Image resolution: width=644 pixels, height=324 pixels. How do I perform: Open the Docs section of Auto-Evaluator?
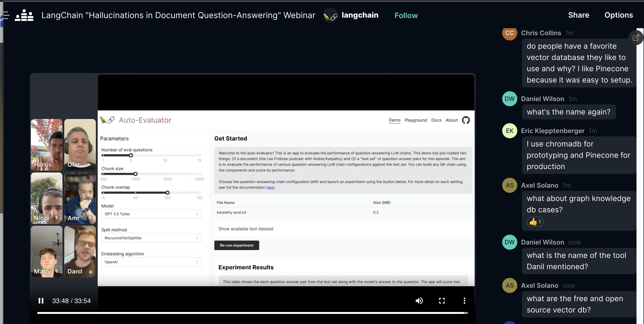436,120
